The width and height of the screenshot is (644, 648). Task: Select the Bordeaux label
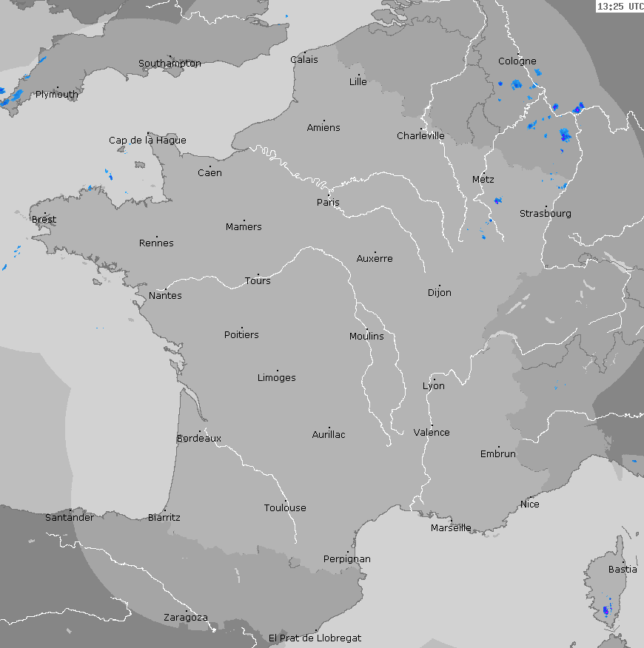click(x=198, y=439)
